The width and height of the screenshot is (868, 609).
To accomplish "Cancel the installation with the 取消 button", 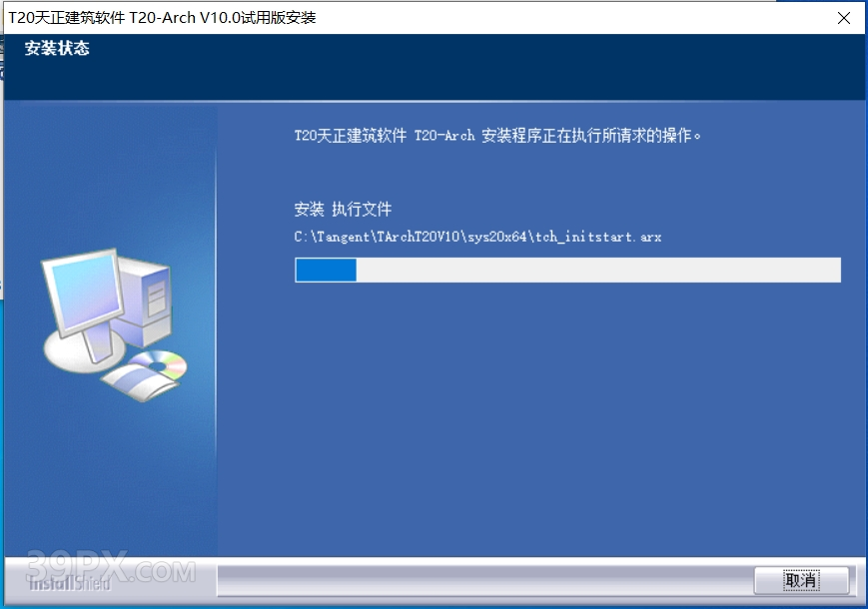I will [801, 580].
